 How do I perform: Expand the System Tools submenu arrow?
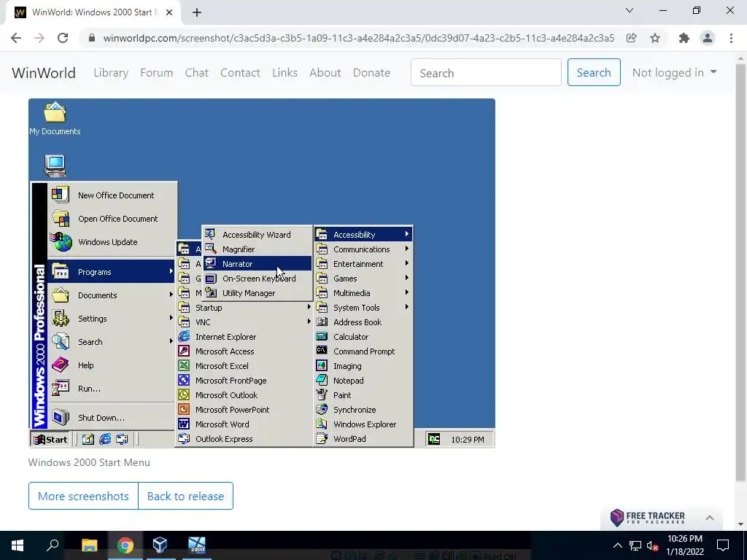click(x=406, y=307)
